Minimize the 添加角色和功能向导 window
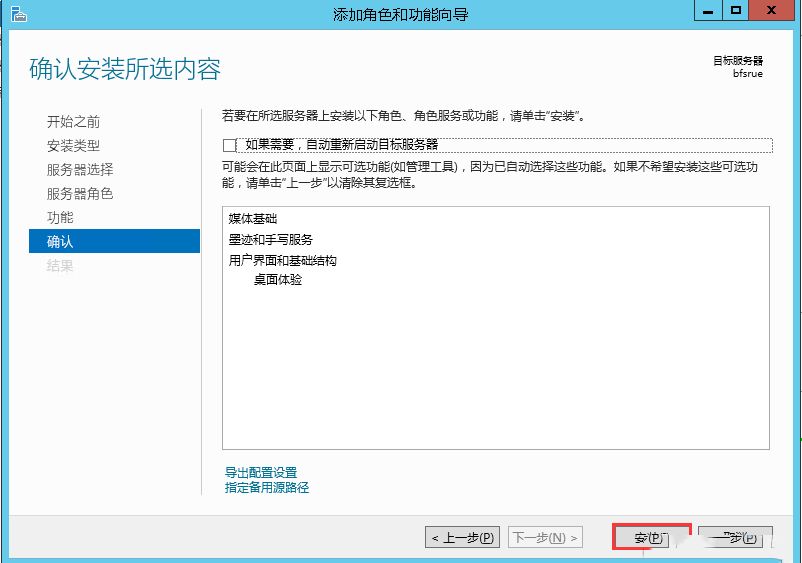The width and height of the screenshot is (802, 563). [x=709, y=12]
